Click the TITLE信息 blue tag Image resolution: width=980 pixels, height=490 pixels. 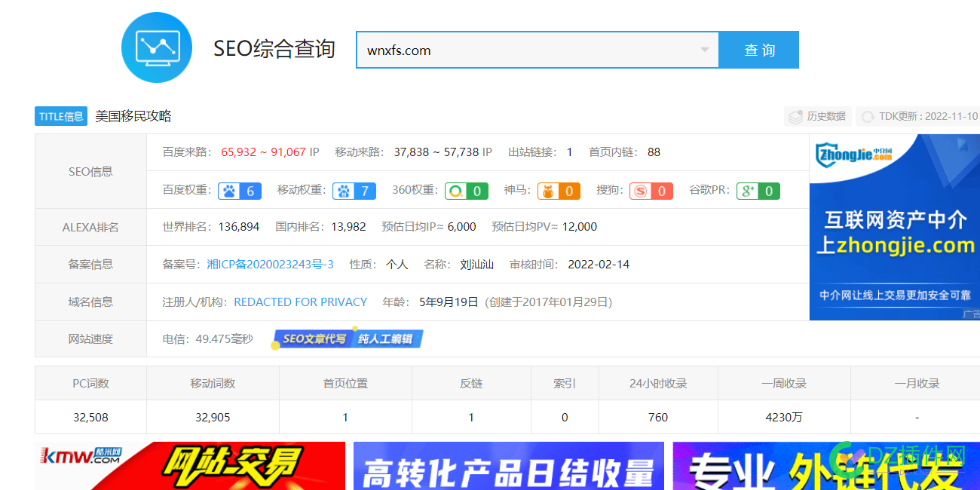[x=61, y=117]
